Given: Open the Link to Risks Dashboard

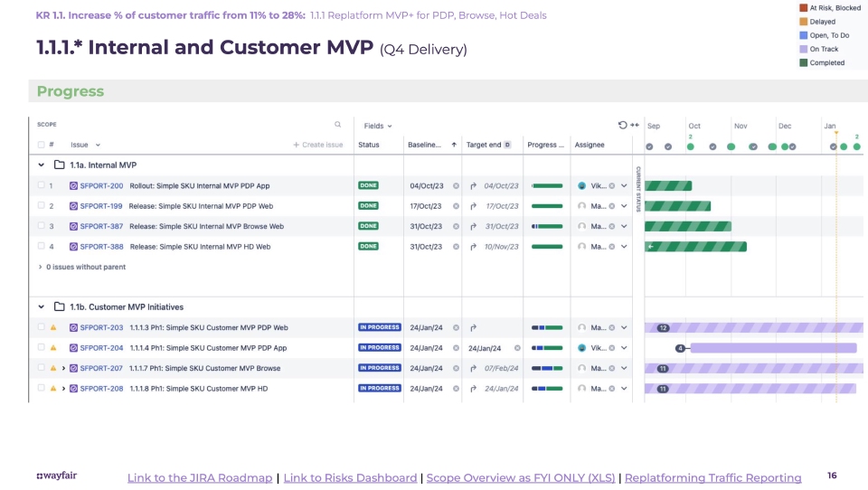Looking at the screenshot, I should point(350,478).
